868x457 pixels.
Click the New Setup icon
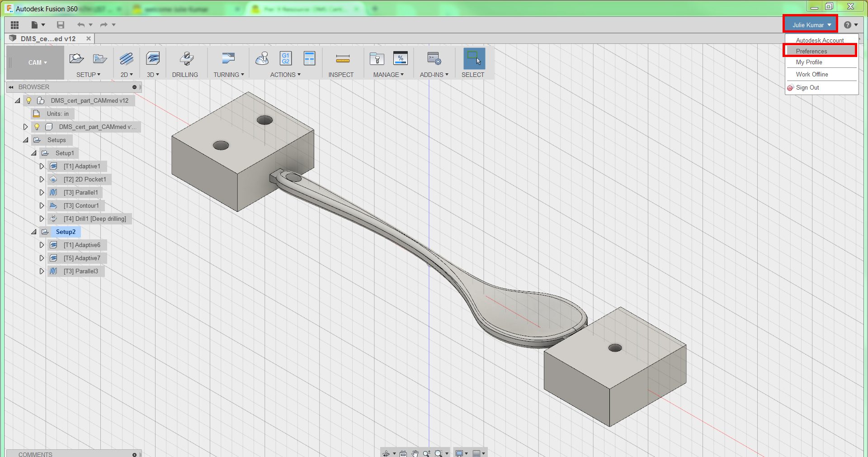point(76,58)
